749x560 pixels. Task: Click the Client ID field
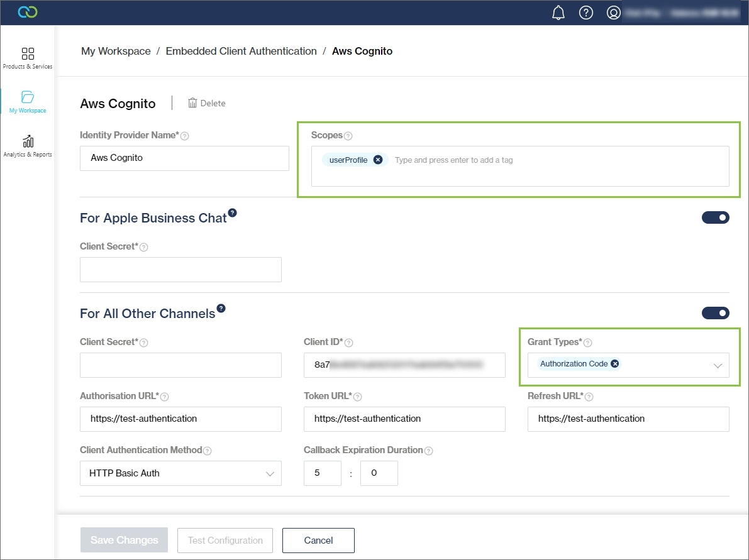point(404,365)
